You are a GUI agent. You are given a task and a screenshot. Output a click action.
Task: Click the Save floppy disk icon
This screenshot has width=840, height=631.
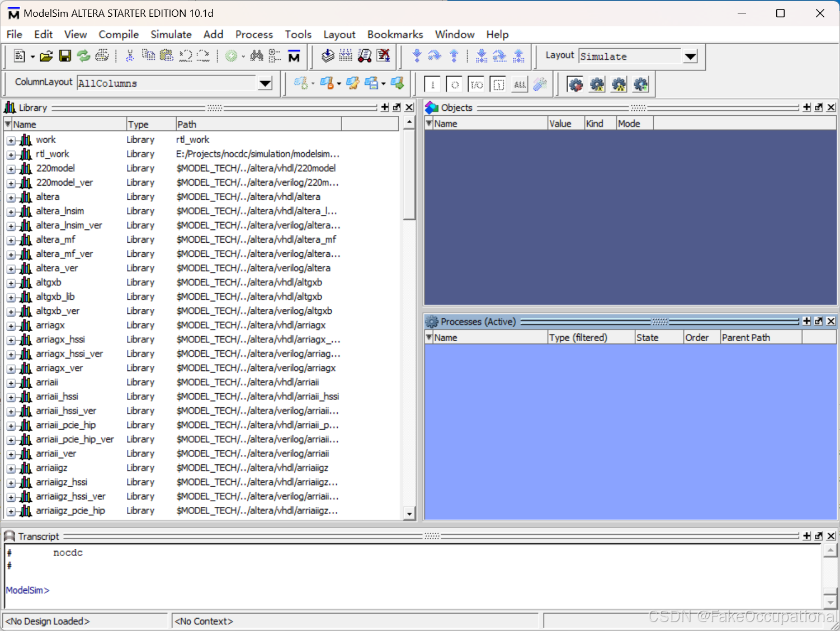pos(65,56)
